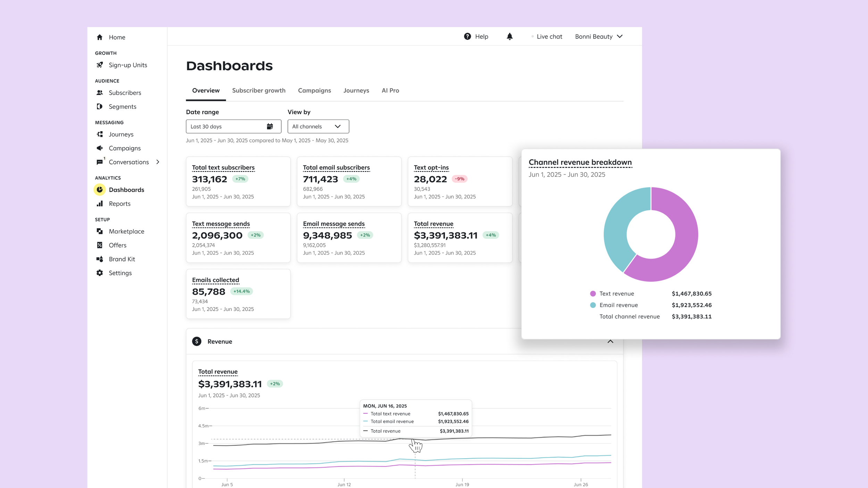This screenshot has width=868, height=488.
Task: Click the Help question mark icon
Action: [x=467, y=36]
